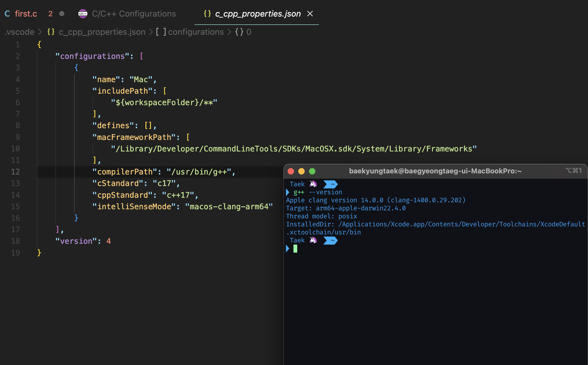
Task: Click the terminal window title bar text
Action: point(435,171)
